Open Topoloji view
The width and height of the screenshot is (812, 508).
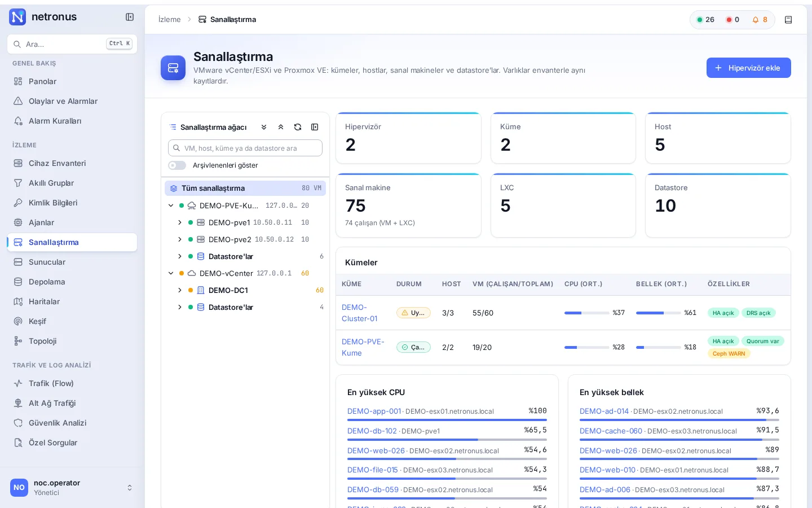point(72,341)
